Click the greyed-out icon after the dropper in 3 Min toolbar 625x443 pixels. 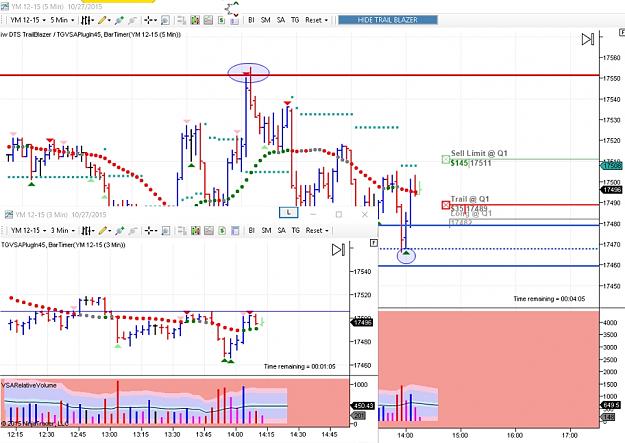coord(133,230)
